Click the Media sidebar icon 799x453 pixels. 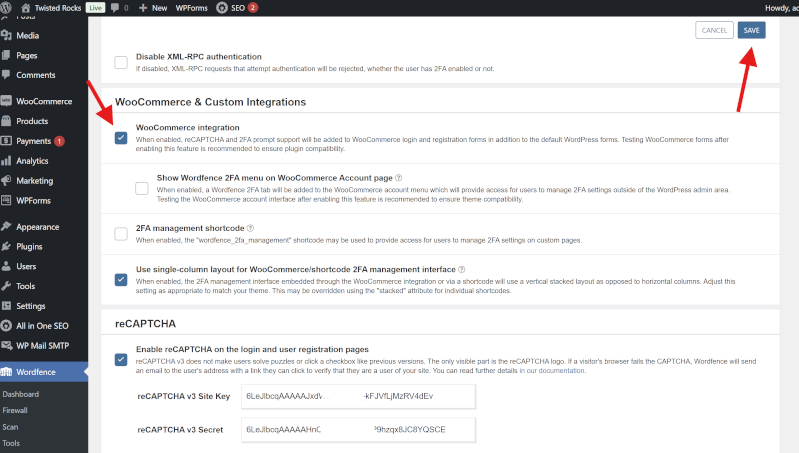[6, 35]
